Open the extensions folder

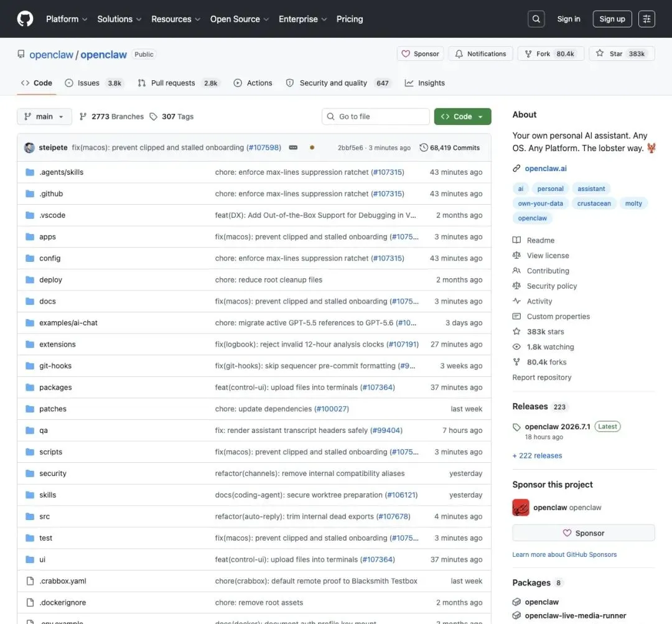click(57, 345)
